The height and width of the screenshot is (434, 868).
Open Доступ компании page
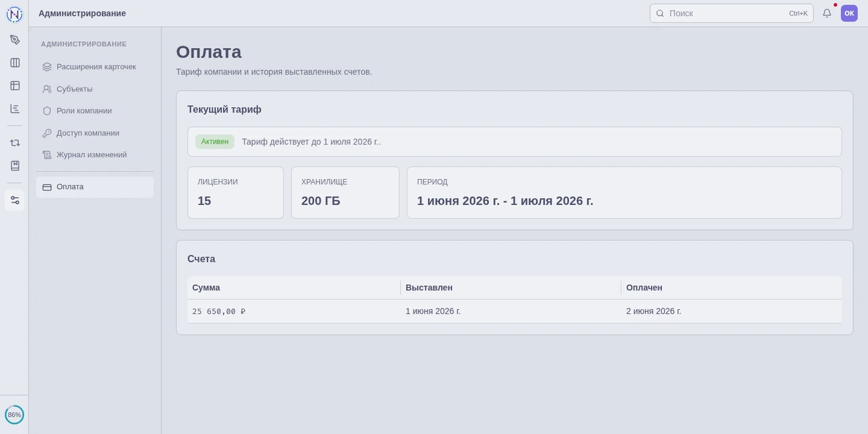pos(95,133)
